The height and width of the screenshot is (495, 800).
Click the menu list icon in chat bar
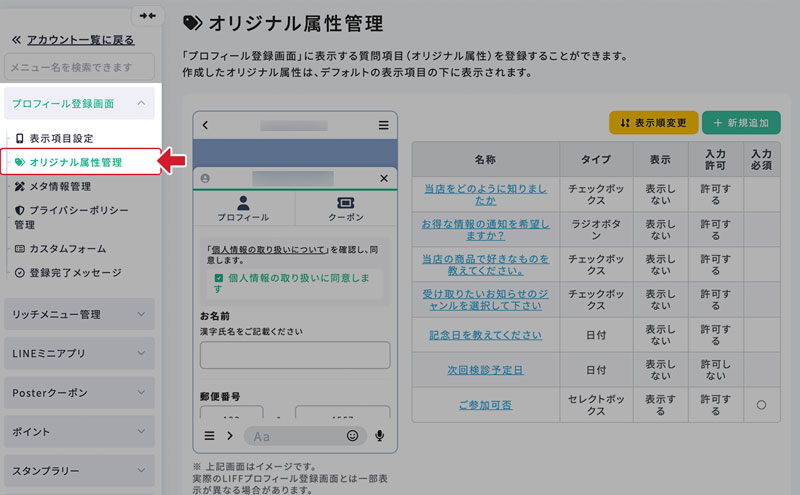(209, 436)
